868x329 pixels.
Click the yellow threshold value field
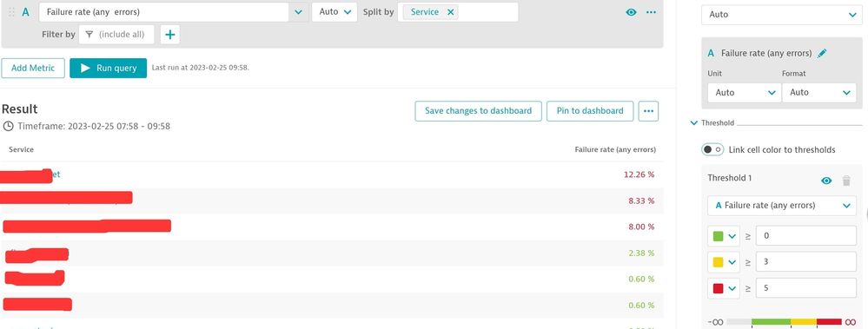click(806, 261)
